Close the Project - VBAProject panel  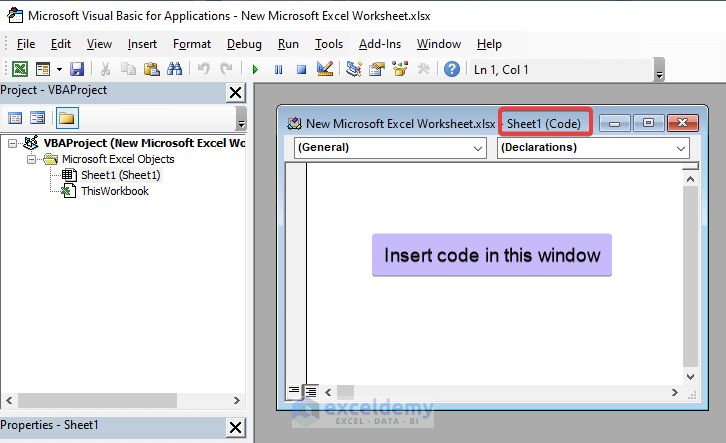pyautogui.click(x=235, y=93)
